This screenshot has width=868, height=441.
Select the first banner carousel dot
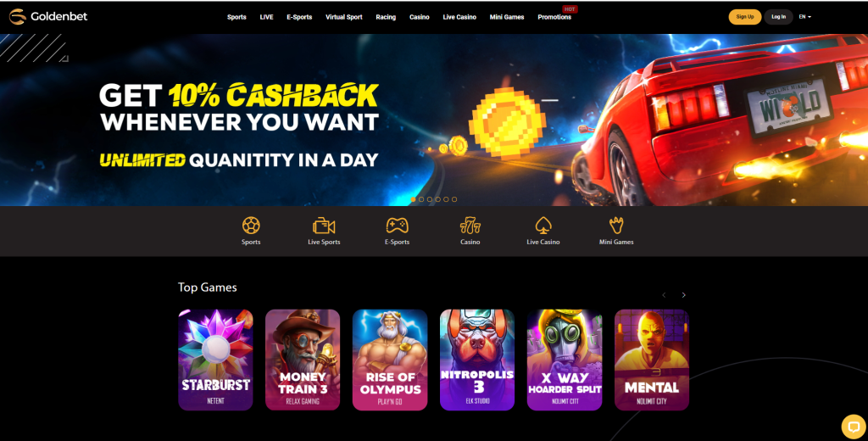[413, 199]
